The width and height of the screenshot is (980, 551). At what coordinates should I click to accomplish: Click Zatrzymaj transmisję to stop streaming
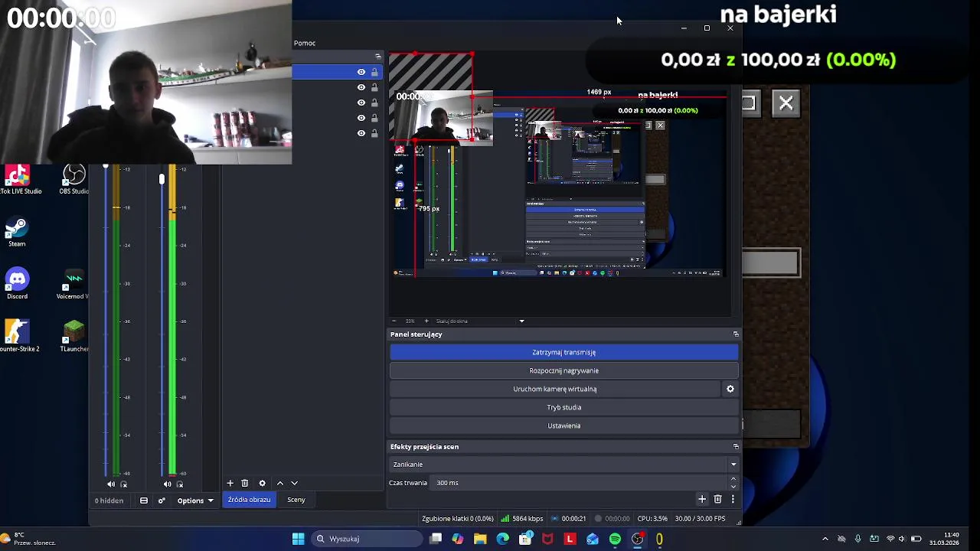pyautogui.click(x=564, y=352)
